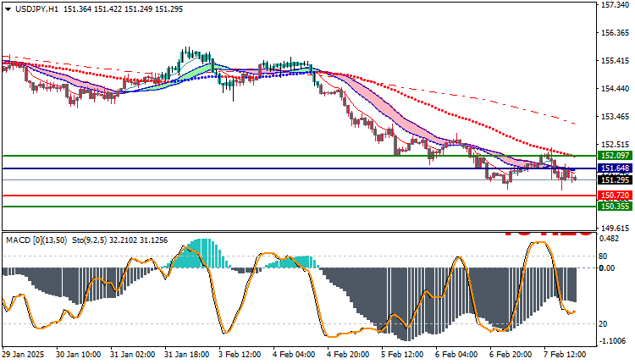The width and height of the screenshot is (635, 364).
Task: Click the 156.365 price scale value
Action: click(616, 33)
